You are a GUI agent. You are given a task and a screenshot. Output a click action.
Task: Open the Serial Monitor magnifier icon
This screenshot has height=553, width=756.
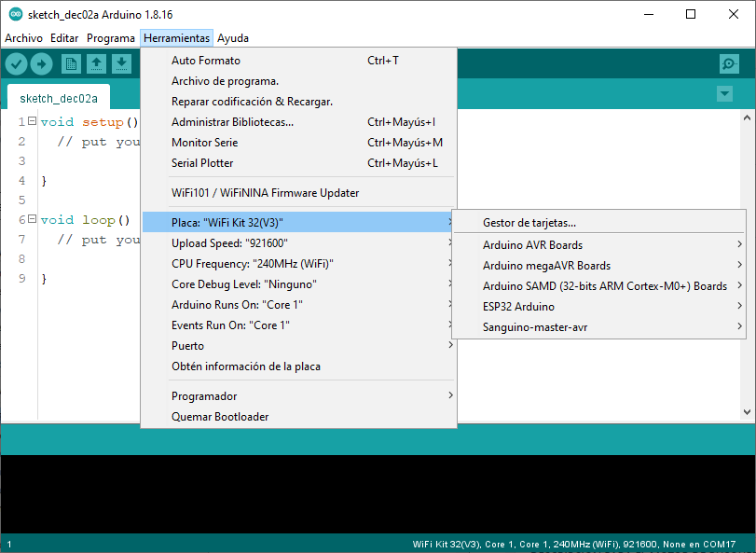[729, 63]
